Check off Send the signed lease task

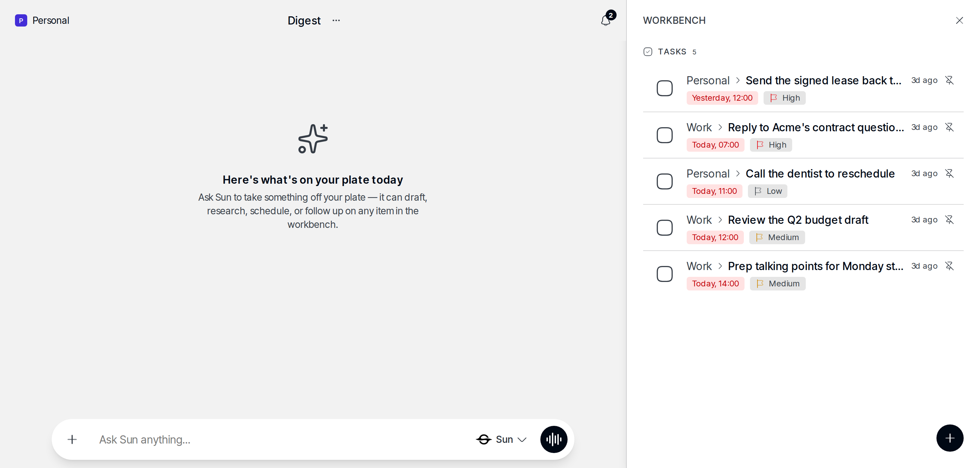click(665, 88)
